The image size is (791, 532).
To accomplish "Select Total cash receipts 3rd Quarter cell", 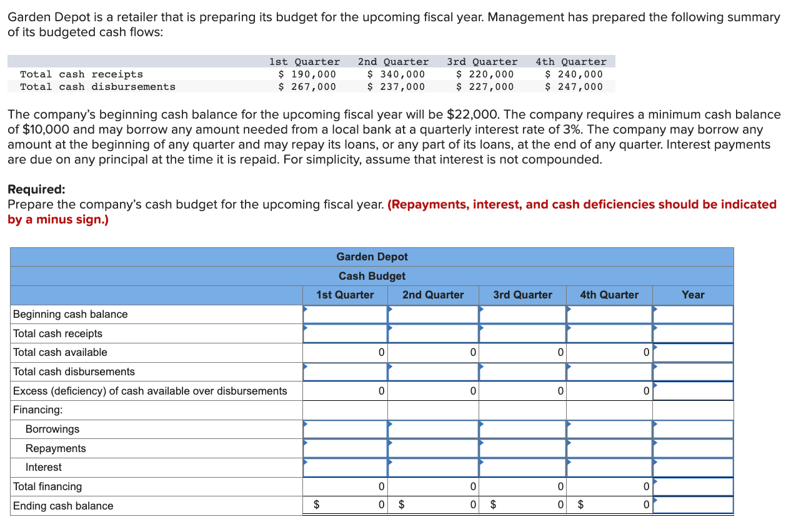I will [x=522, y=333].
